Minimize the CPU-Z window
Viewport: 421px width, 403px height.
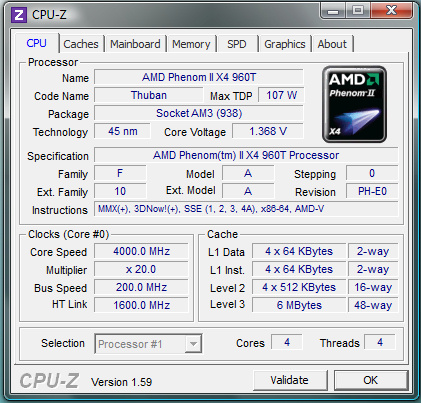[x=333, y=11]
